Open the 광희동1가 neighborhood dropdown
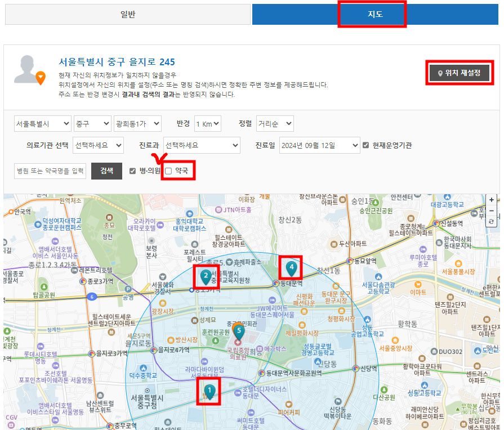 click(x=137, y=124)
